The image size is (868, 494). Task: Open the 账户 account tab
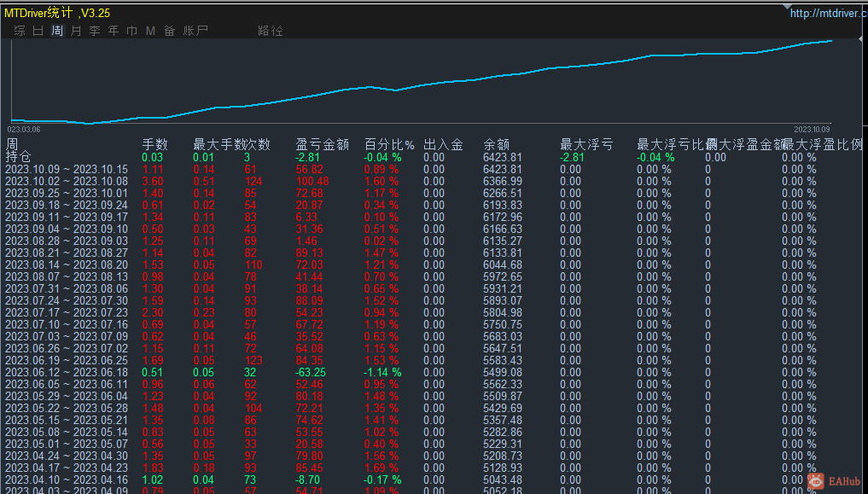pyautogui.click(x=195, y=31)
